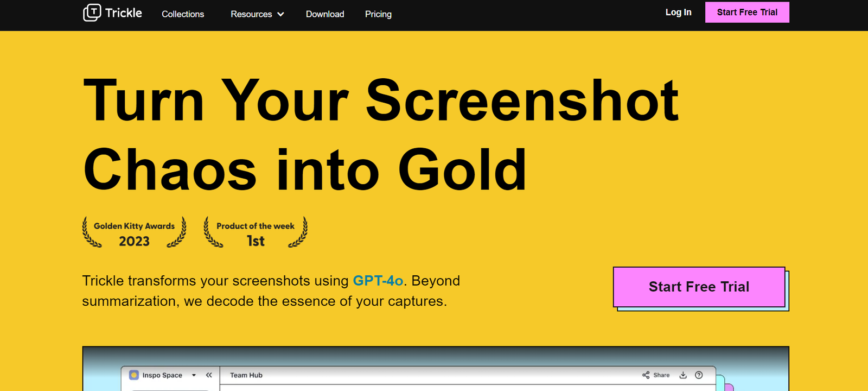868x391 pixels.
Task: Go to the Download page
Action: click(x=325, y=14)
